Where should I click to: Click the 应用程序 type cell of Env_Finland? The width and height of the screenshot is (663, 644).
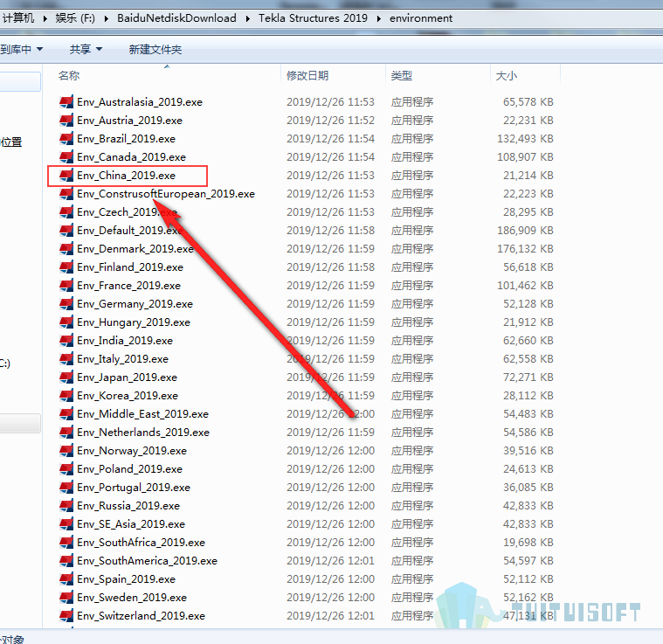(x=412, y=267)
